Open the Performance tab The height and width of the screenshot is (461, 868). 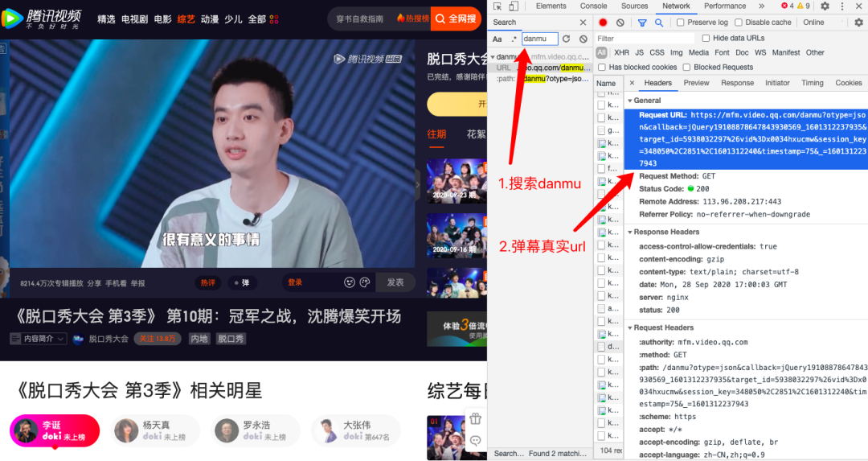tap(725, 6)
